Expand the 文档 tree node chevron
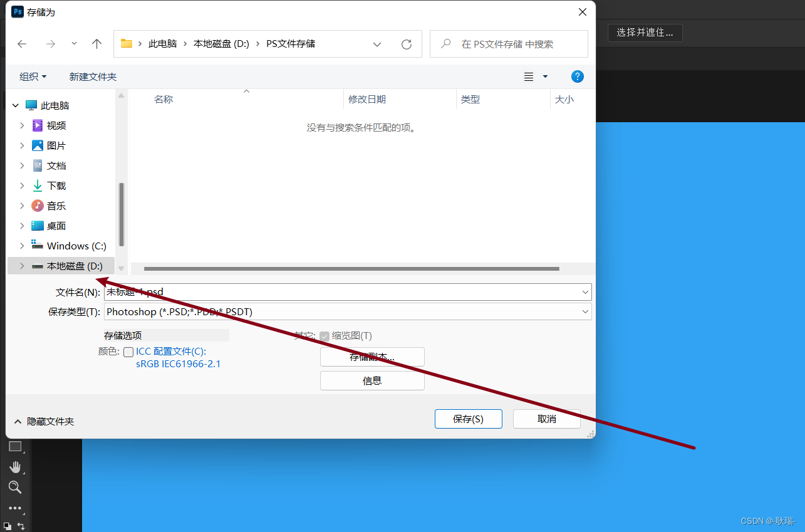Viewport: 805px width, 532px height. coord(22,165)
